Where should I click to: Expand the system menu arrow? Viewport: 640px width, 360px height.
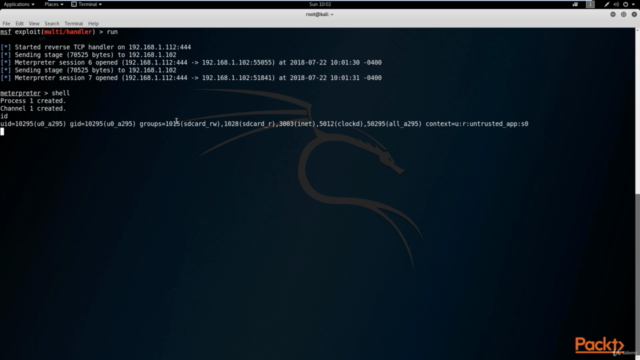(x=633, y=4)
